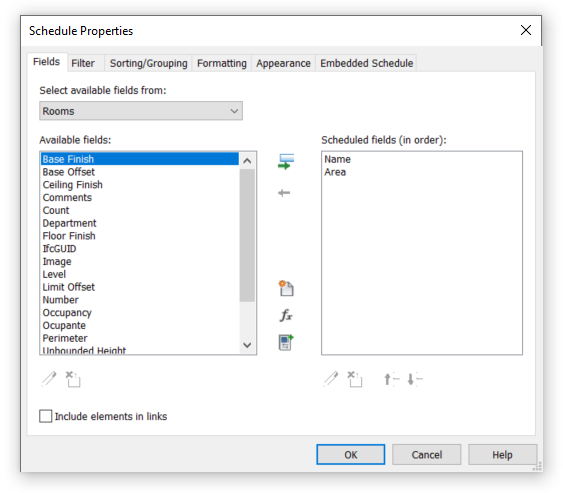The image size is (563, 493).
Task: Open the Rooms fields source dropdown
Action: pos(141,111)
